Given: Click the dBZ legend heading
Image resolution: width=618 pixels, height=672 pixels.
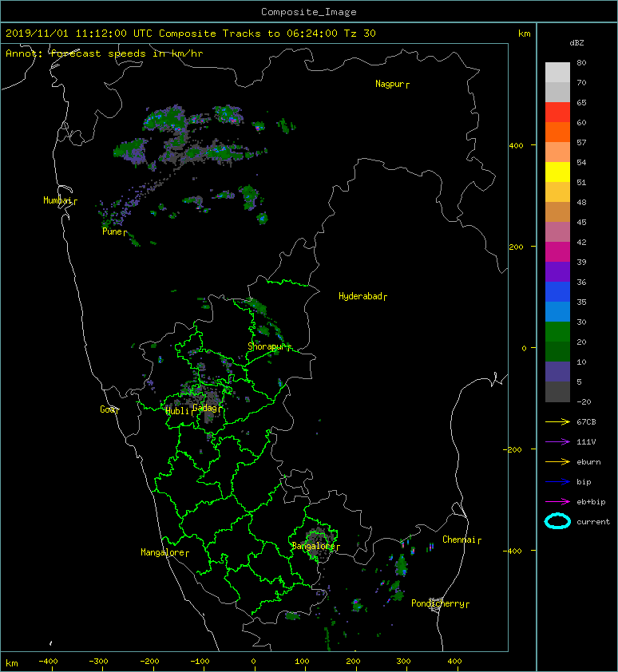Looking at the screenshot, I should [x=576, y=43].
